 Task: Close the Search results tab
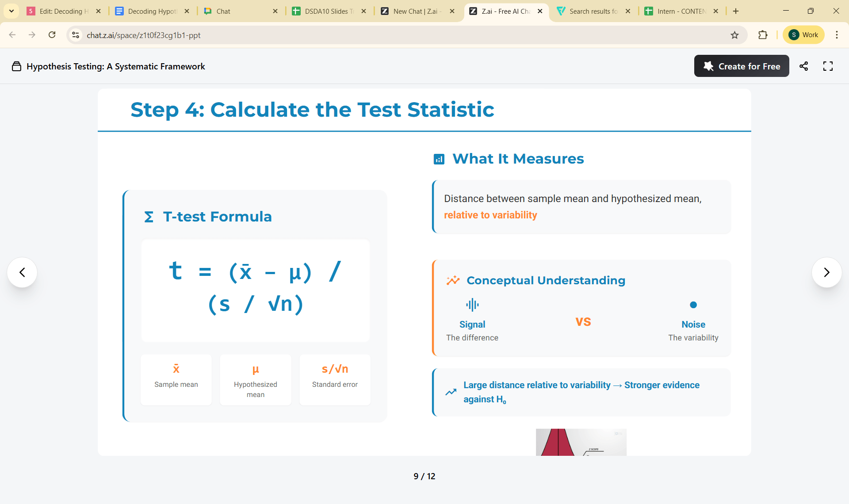628,11
